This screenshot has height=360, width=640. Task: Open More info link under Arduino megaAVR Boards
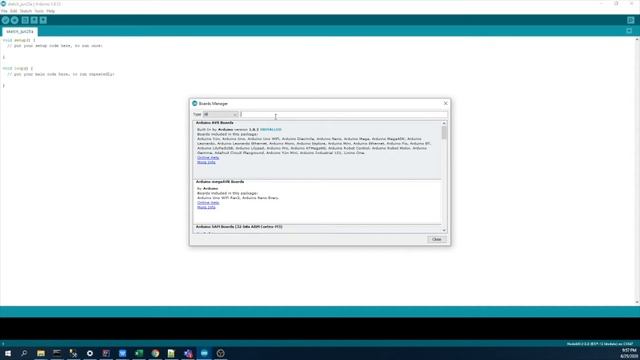click(206, 207)
